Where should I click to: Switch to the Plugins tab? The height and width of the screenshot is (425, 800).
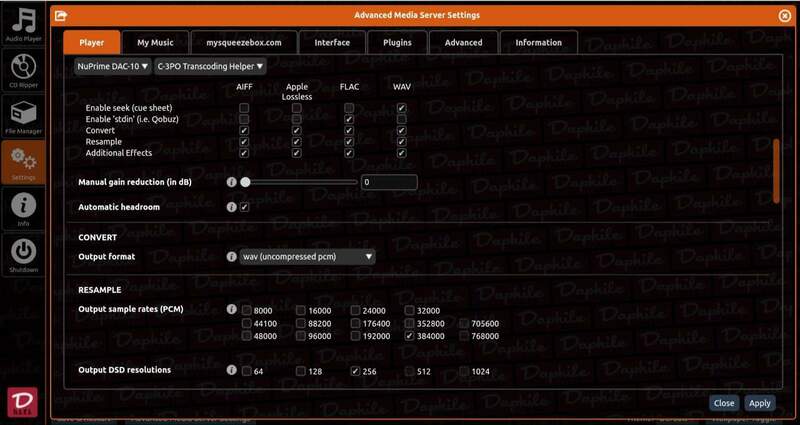click(396, 43)
